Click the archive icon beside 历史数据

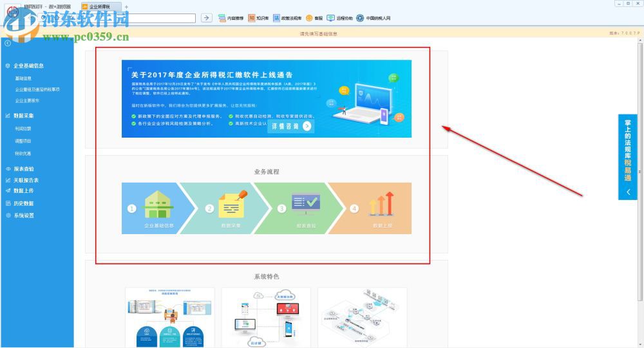coord(8,203)
